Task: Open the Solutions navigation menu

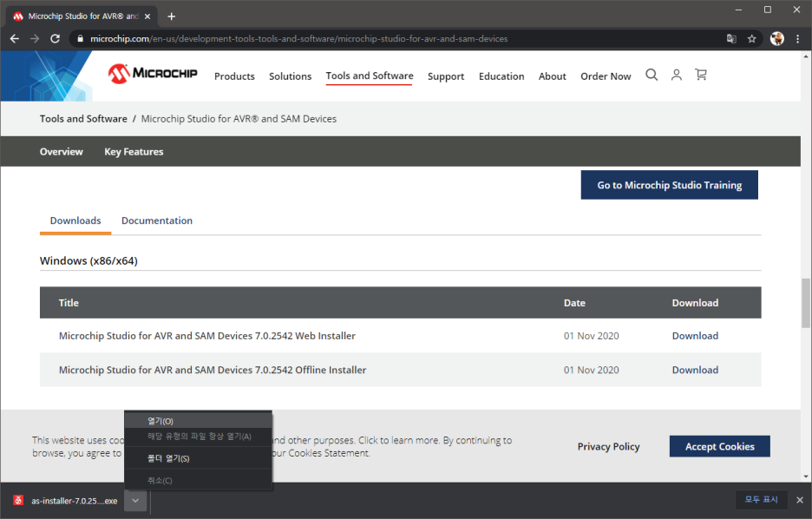Action: [x=290, y=76]
